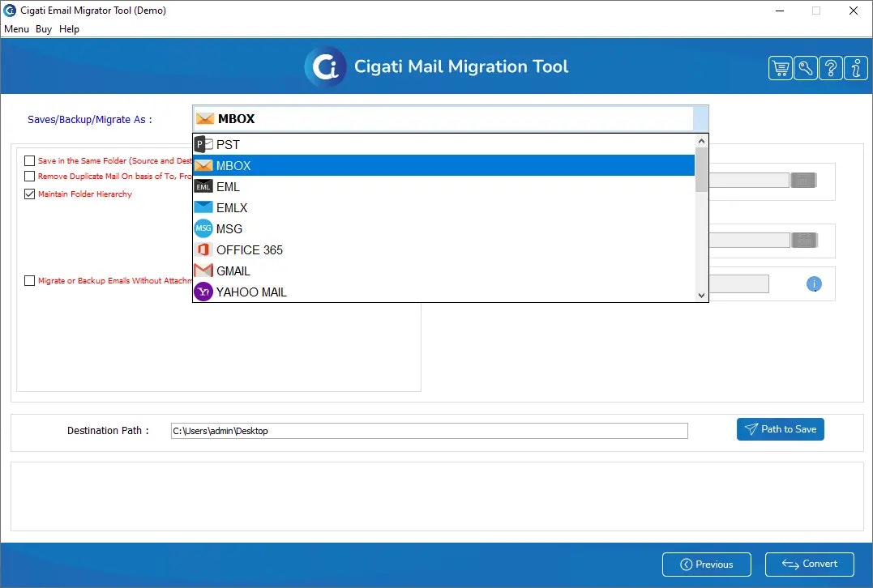Click the upper grayed date field
873x588 pixels.
[x=749, y=181]
